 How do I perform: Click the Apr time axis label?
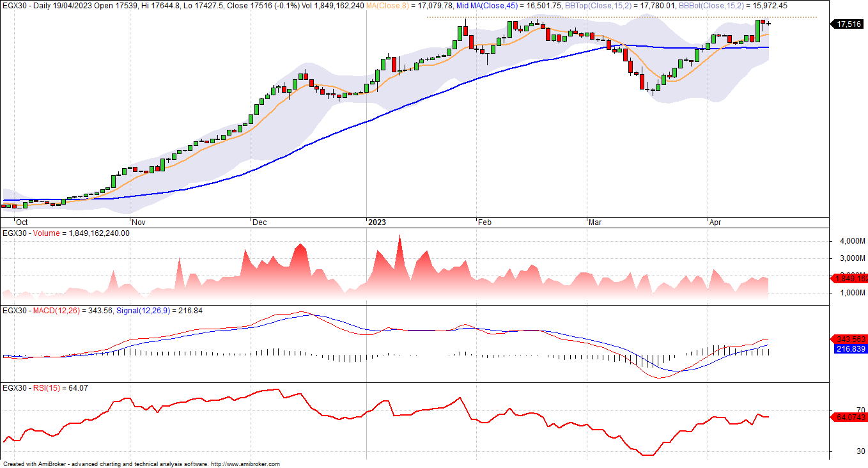716,222
